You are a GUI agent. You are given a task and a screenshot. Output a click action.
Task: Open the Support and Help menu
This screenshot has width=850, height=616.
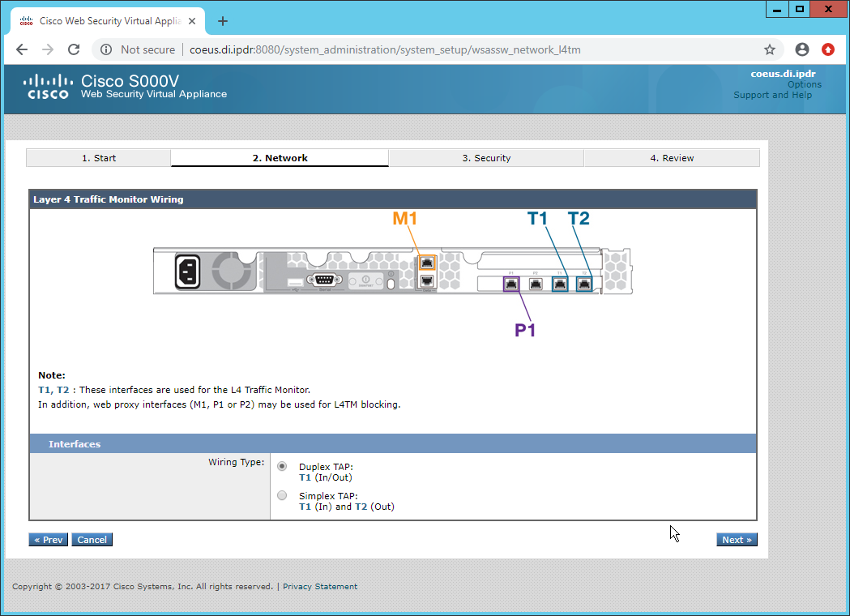click(772, 95)
